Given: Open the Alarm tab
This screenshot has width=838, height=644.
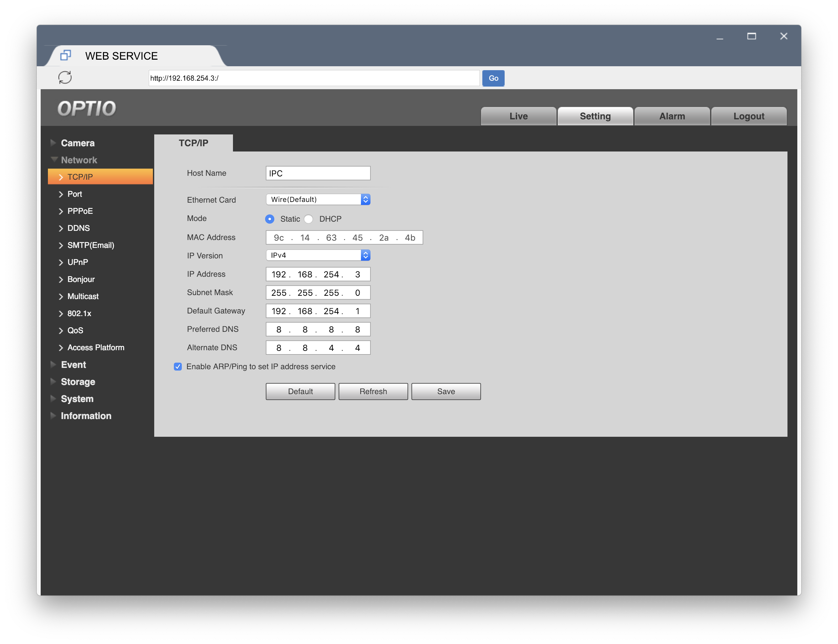Looking at the screenshot, I should (672, 116).
